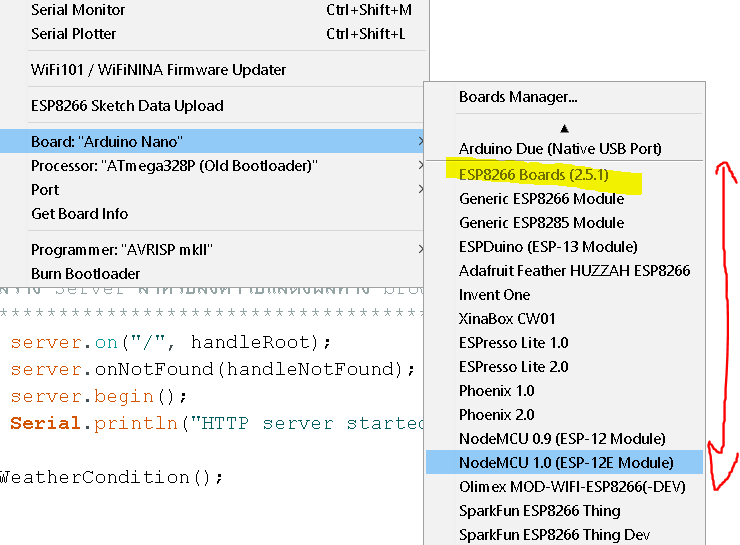Select Olimex MOD-WIFI-ESP8266(-DEV) board
The image size is (740, 545).
click(x=564, y=487)
